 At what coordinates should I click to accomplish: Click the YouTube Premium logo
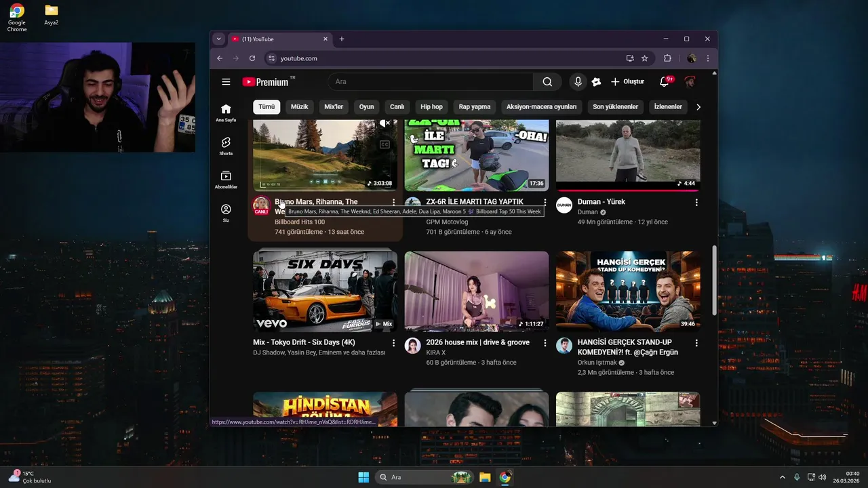(x=265, y=82)
